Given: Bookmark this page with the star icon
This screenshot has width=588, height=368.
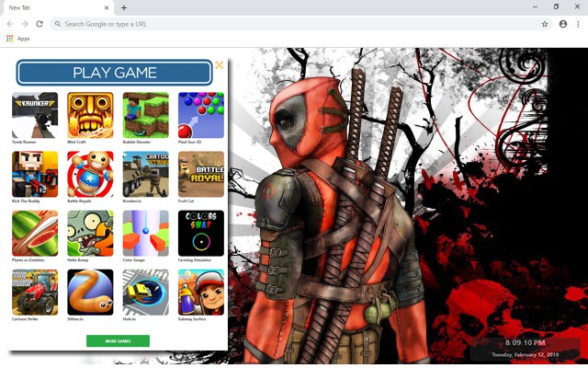Looking at the screenshot, I should pos(545,24).
